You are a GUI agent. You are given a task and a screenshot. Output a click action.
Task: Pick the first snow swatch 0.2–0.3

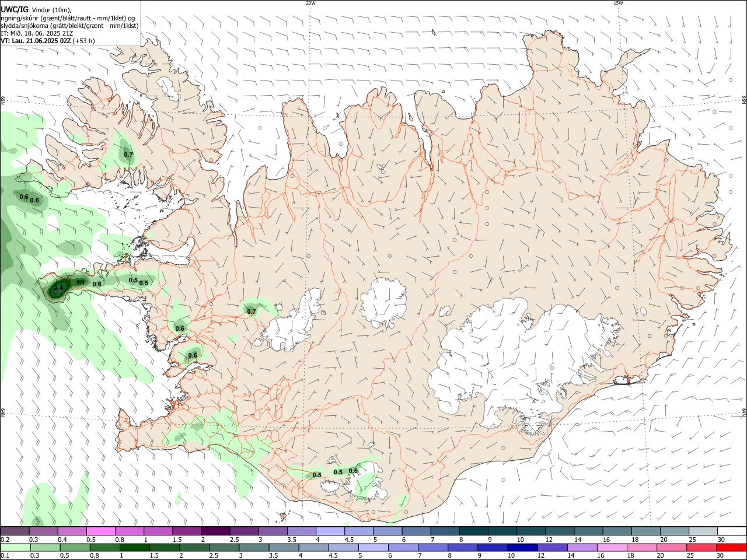click(15, 531)
